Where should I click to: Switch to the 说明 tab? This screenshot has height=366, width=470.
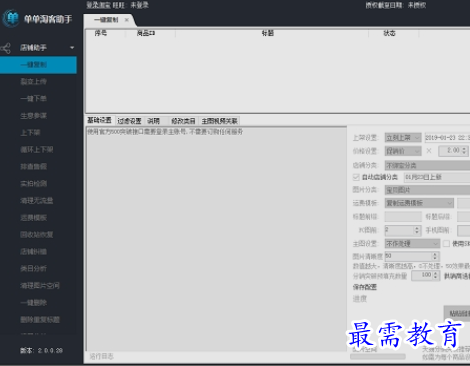[153, 121]
